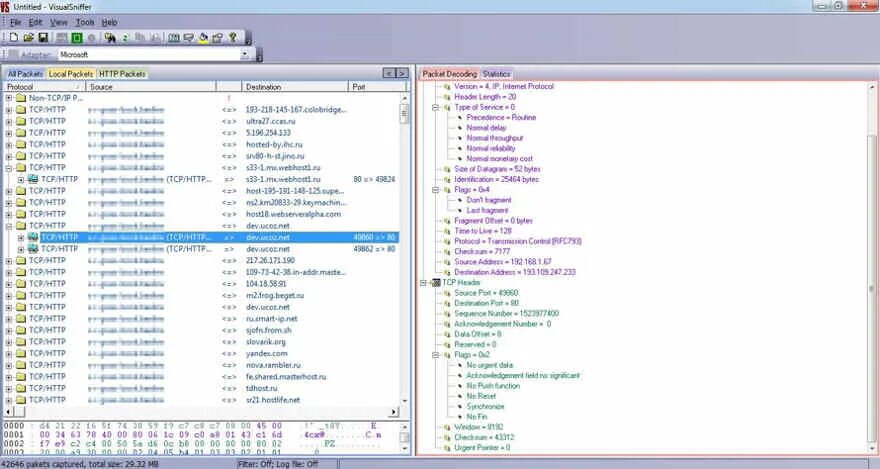This screenshot has height=469, width=880.
Task: Click TCP Header node icon
Action: click(436, 283)
